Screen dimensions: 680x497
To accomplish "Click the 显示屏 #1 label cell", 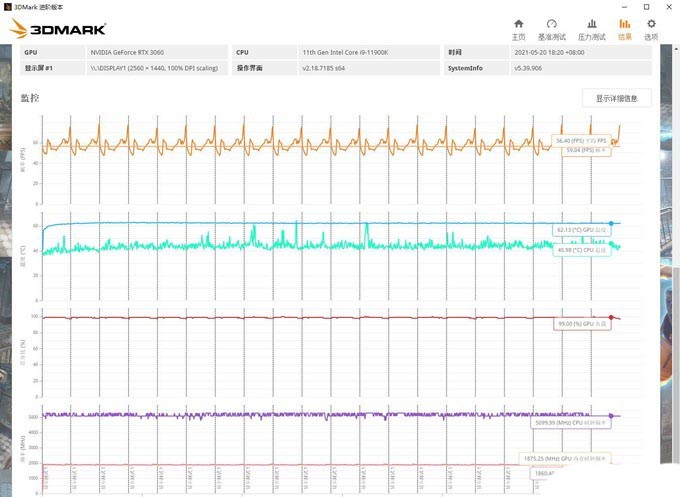I will coord(52,68).
